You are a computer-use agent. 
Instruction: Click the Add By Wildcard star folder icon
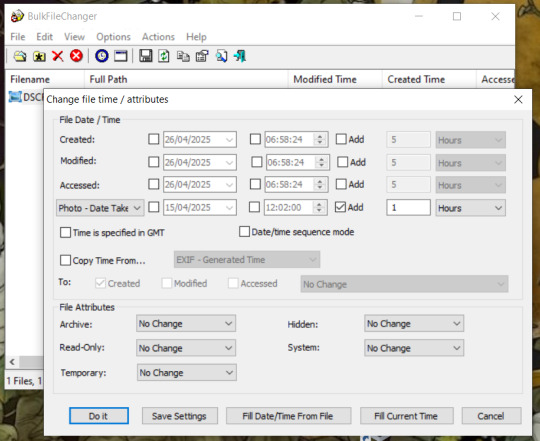point(39,56)
